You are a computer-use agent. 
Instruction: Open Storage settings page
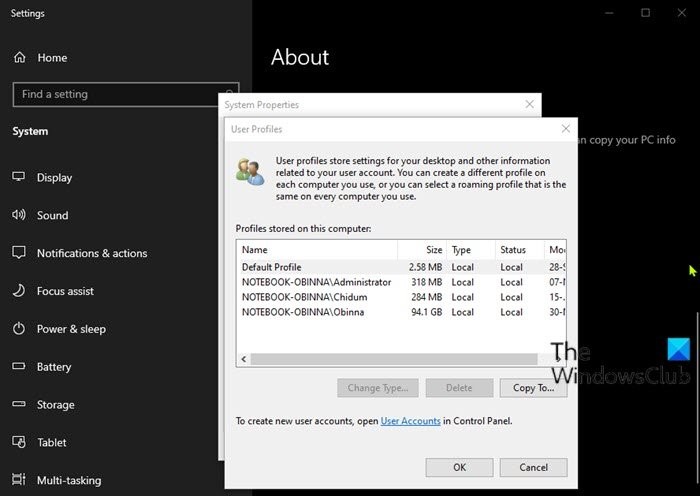55,405
